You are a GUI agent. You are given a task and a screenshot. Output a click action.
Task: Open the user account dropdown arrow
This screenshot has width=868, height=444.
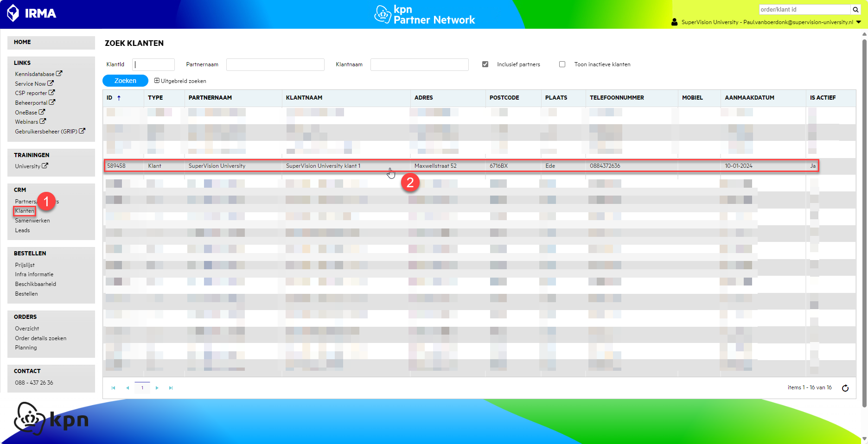(859, 22)
